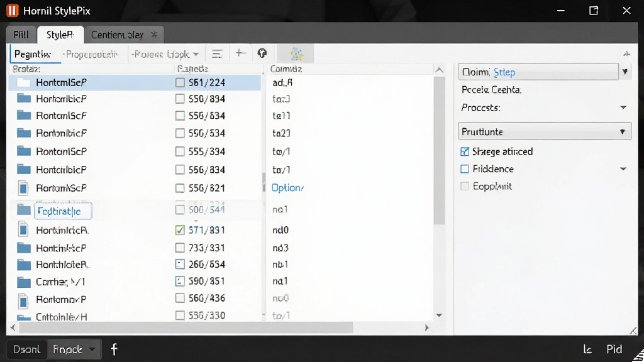
Task: Toggle checkbox for 266/654 row
Action: tap(180, 265)
